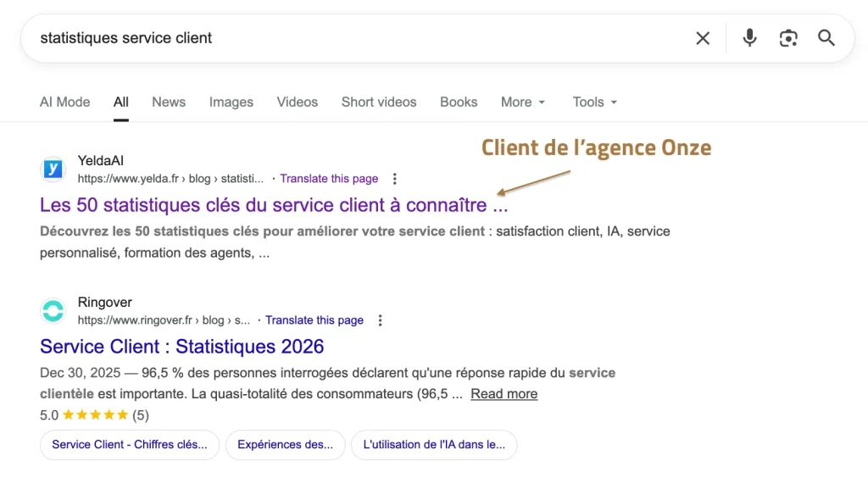Open 'Service Client : Statistiques 2026' result
The height and width of the screenshot is (478, 868).
[x=181, y=347]
